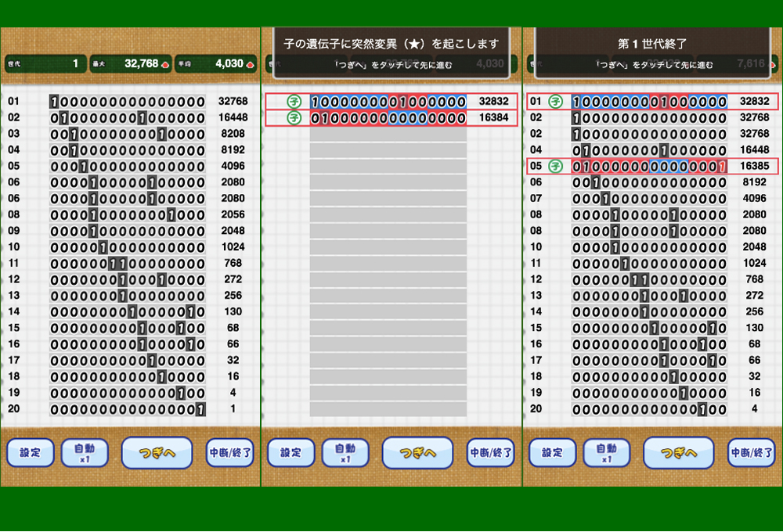Tap the 設定 button in left panel
Screen dimensions: 783x532
click(x=31, y=453)
